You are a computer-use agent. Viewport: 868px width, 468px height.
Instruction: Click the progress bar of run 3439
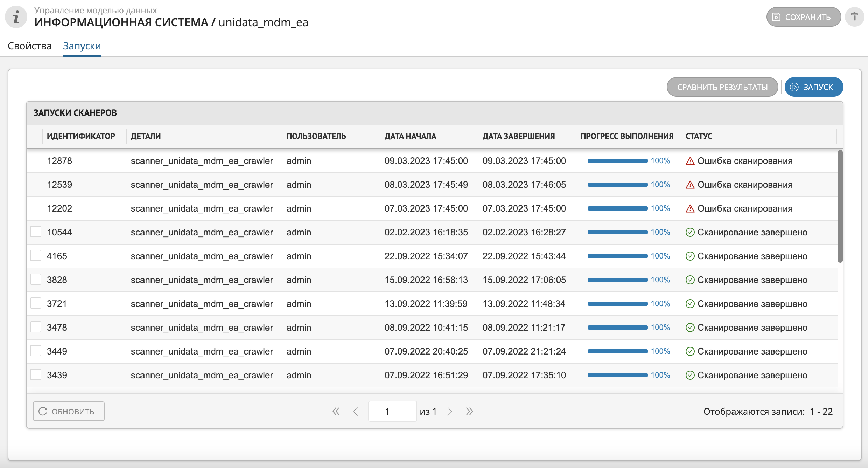[617, 375]
